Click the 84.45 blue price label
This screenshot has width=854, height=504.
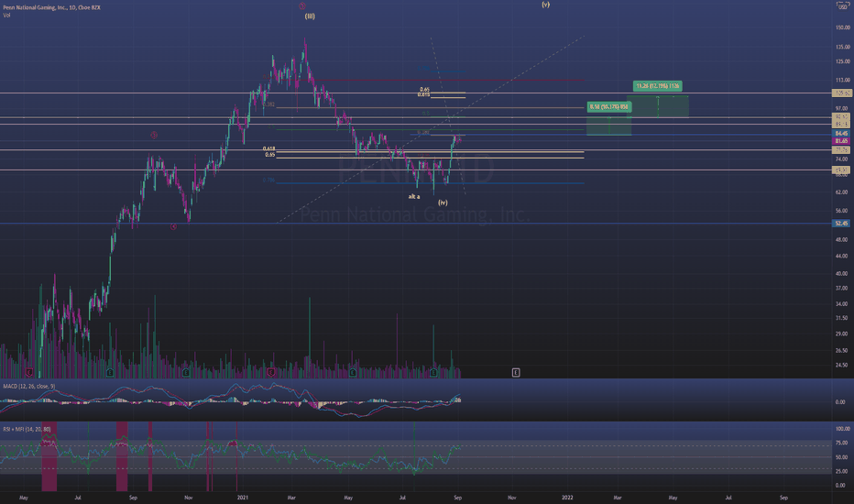[841, 134]
